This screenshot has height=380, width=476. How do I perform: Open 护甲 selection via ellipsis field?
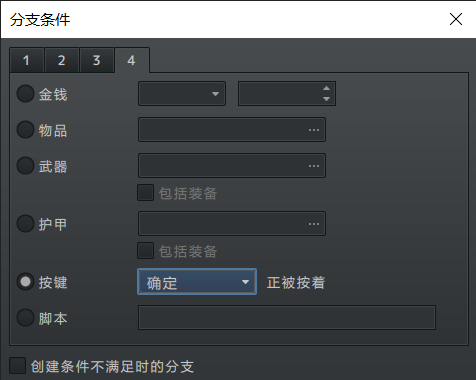click(232, 224)
